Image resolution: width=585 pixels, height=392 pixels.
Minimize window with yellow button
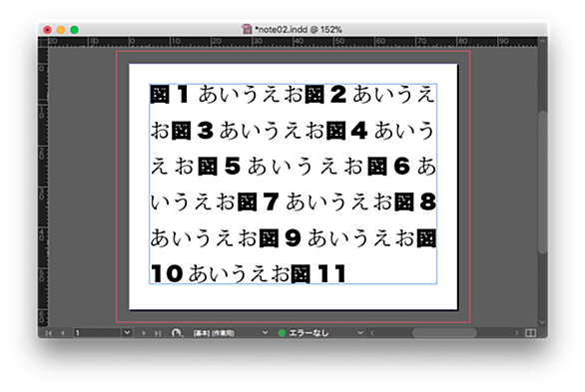pos(61,30)
